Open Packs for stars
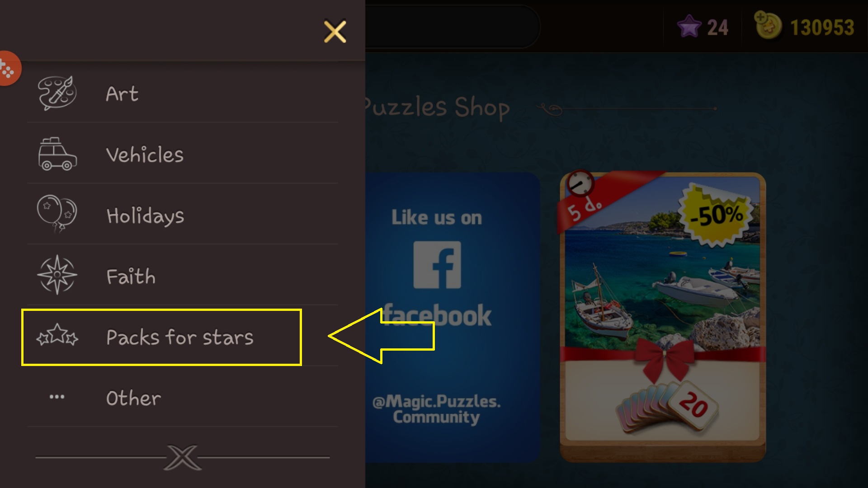The image size is (868, 488). pos(183,337)
